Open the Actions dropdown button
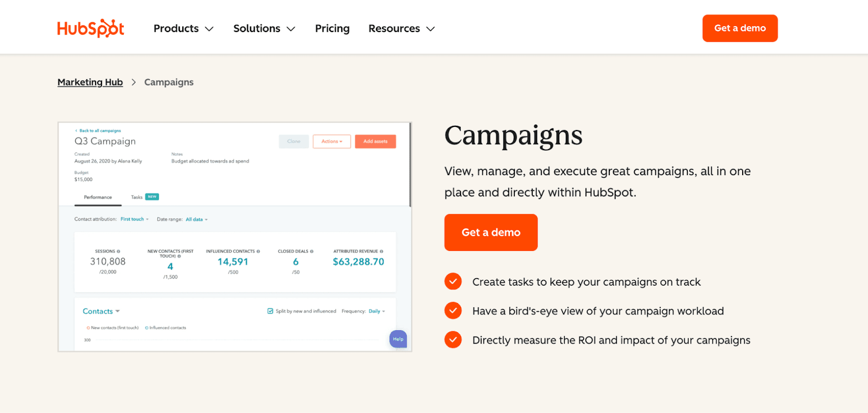 click(x=331, y=141)
